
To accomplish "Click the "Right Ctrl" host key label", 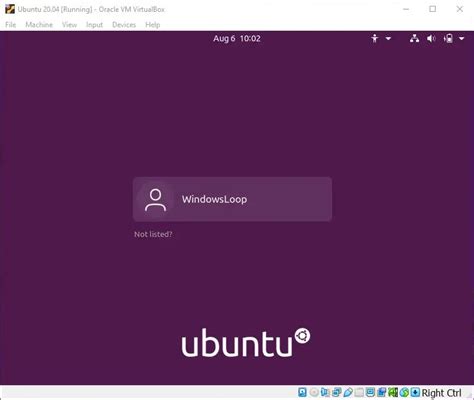I will [x=441, y=393].
